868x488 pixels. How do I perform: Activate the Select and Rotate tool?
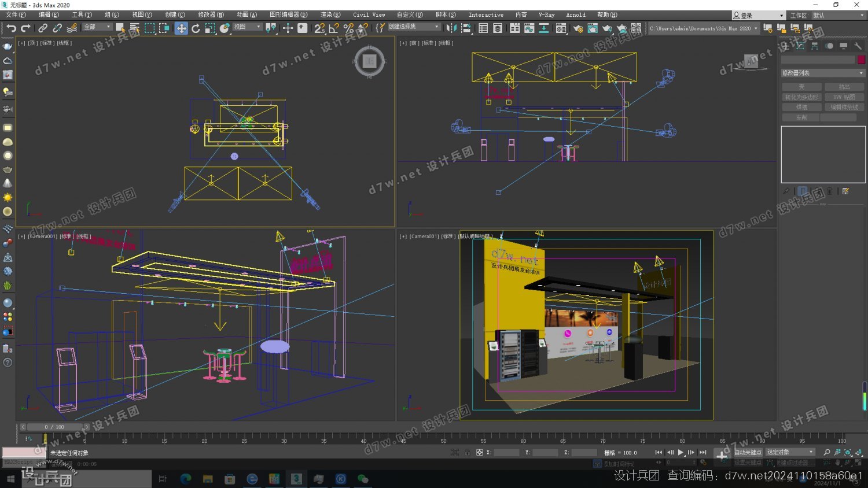[196, 28]
